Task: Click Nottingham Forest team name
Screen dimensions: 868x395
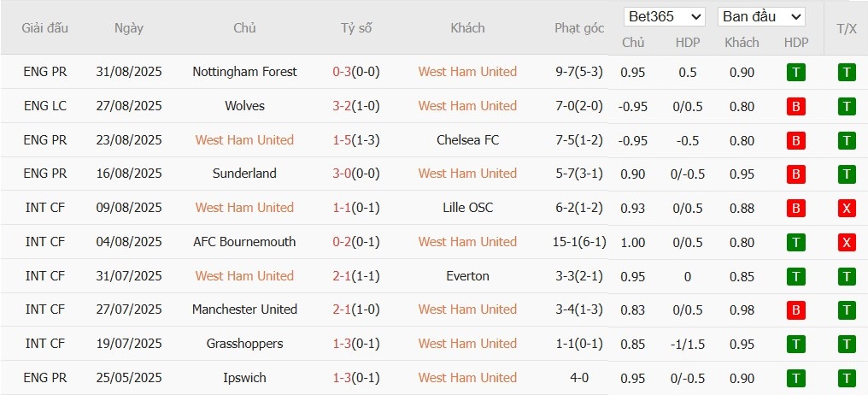Action: point(244,72)
